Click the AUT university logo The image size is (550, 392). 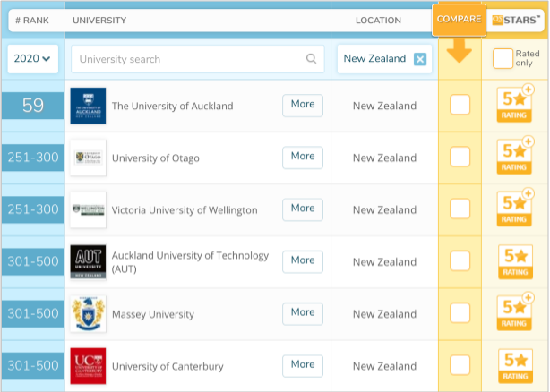click(88, 261)
